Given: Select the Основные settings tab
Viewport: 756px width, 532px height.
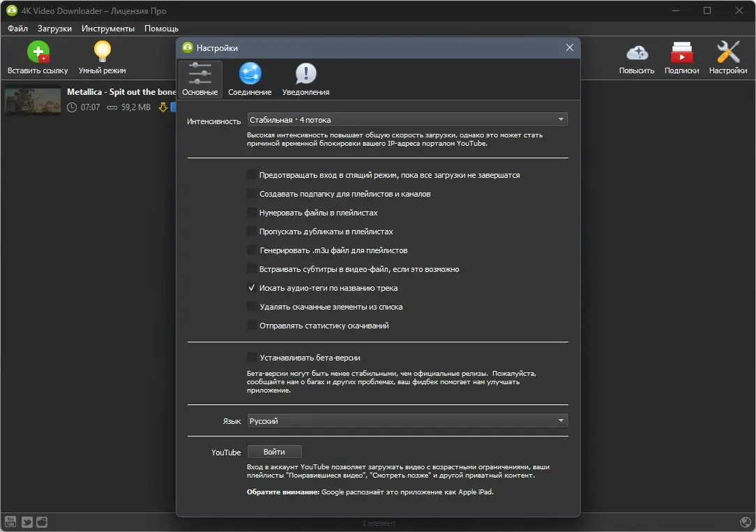Looking at the screenshot, I should 200,79.
